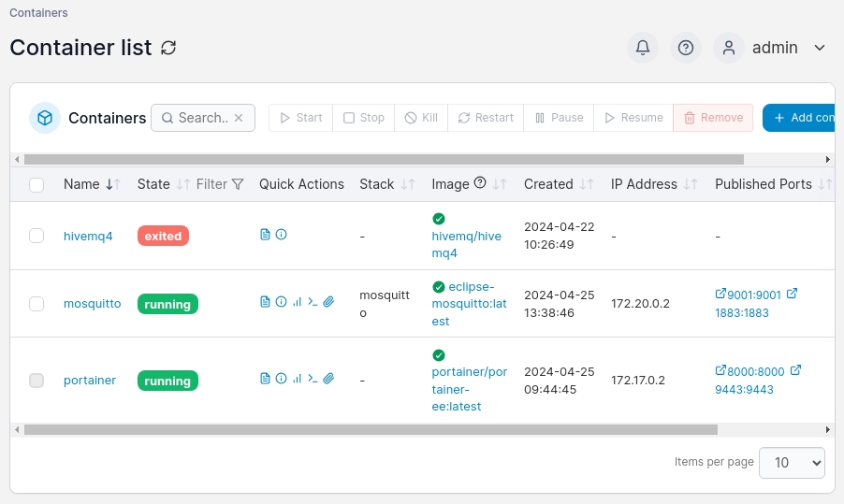The height and width of the screenshot is (504, 844).
Task: Open the 9001:9001 published port link
Action: coord(748,294)
